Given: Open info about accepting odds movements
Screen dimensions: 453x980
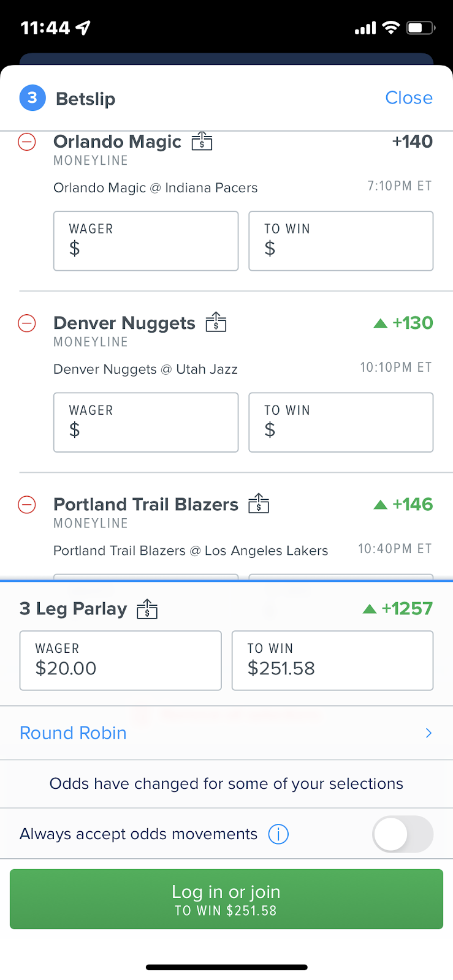Looking at the screenshot, I should (278, 834).
